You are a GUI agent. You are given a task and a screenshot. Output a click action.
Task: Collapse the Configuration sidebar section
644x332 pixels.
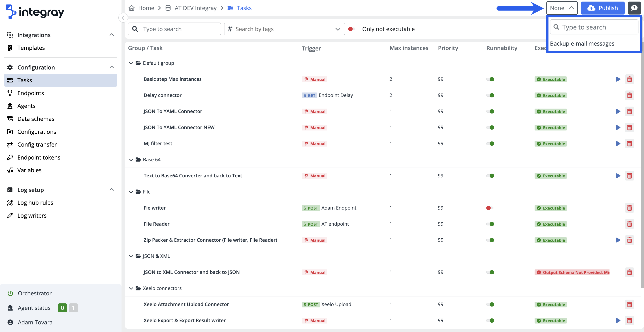pyautogui.click(x=112, y=67)
